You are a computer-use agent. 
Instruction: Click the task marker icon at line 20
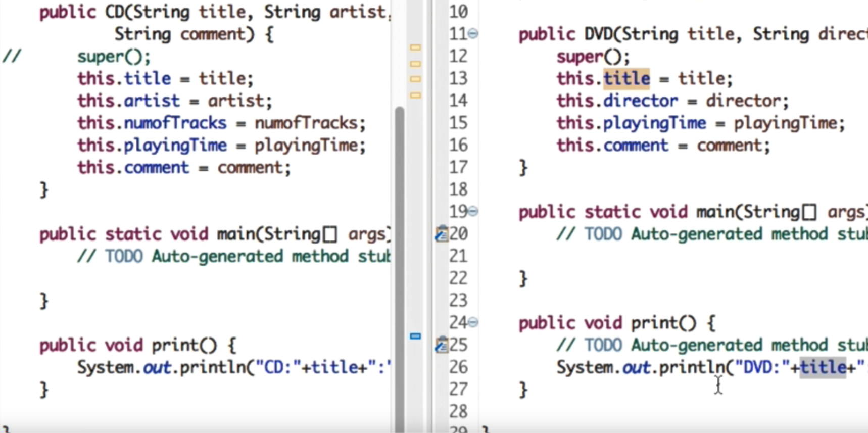(441, 234)
